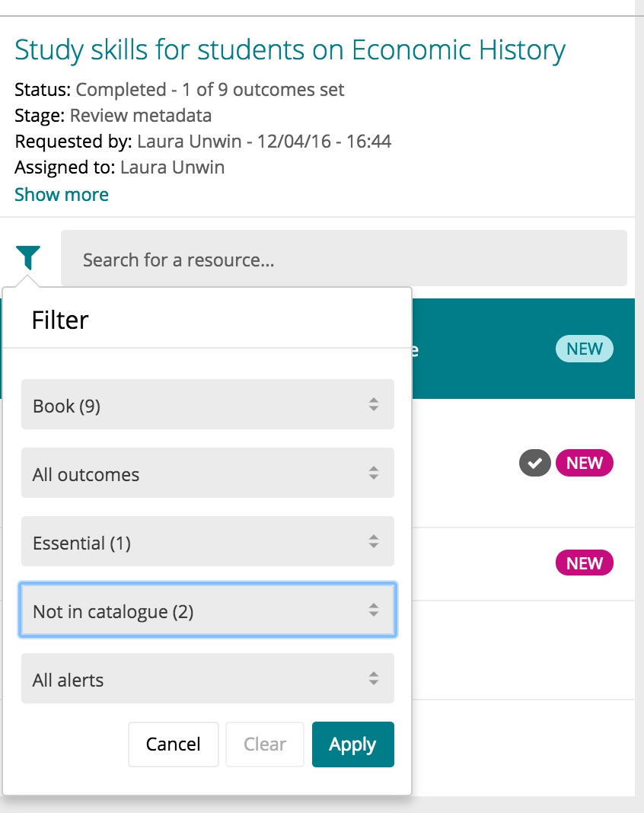Open the Essential (1) dropdown
Screen dimensions: 644x813
point(207,541)
